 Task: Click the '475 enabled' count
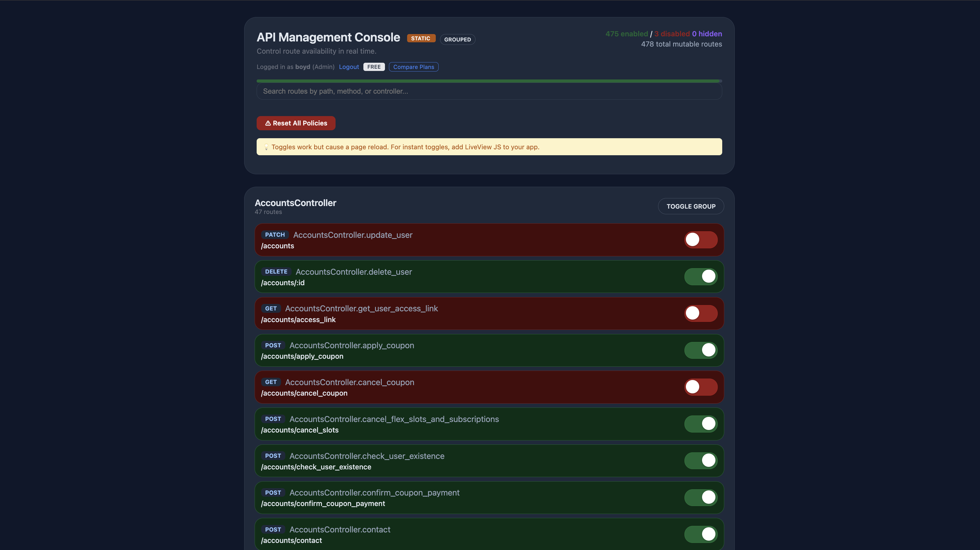click(627, 34)
